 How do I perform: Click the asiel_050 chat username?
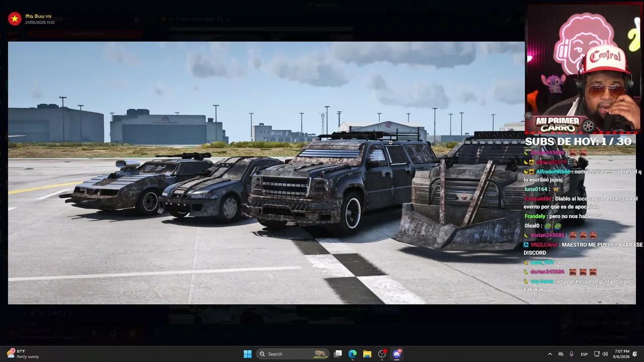tap(541, 262)
